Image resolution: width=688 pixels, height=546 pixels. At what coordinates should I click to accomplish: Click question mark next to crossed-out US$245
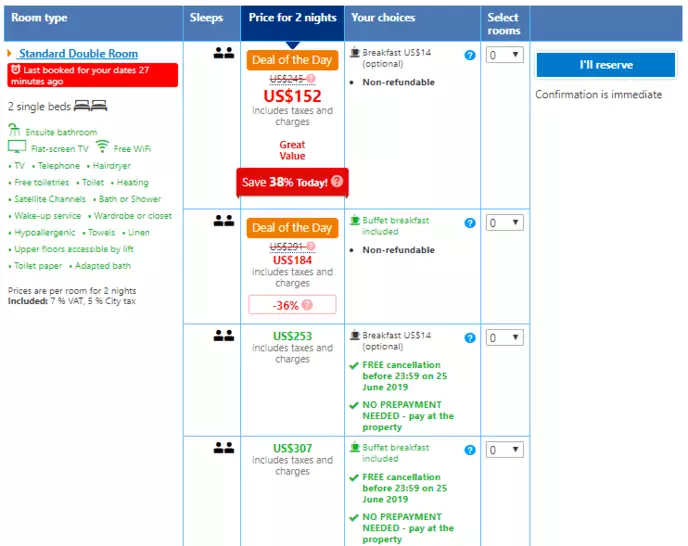[311, 78]
